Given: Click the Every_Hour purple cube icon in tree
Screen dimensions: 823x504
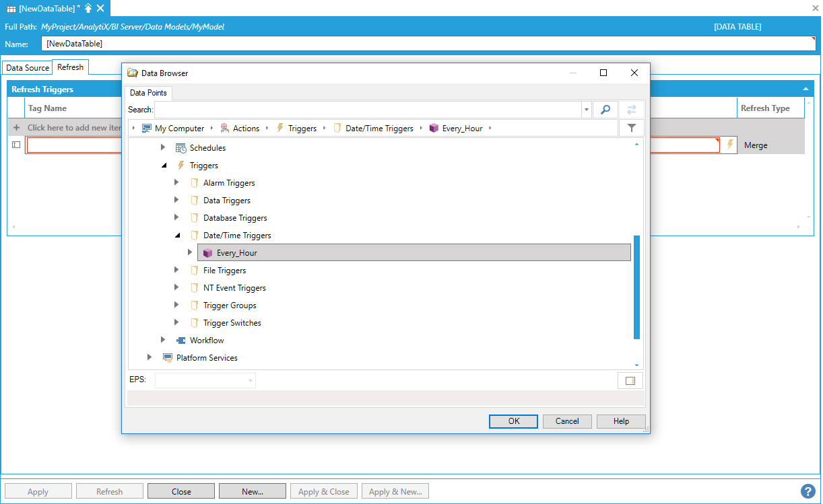Looking at the screenshot, I should tap(207, 253).
